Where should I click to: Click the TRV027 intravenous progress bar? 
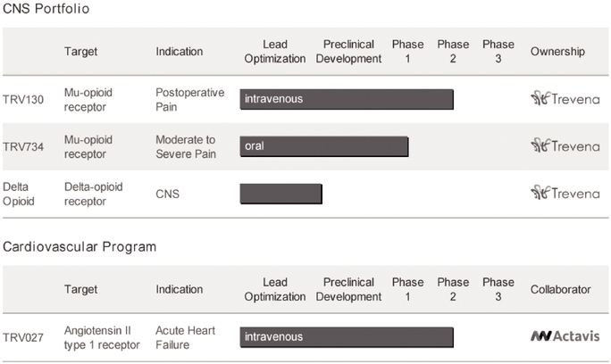(x=347, y=337)
